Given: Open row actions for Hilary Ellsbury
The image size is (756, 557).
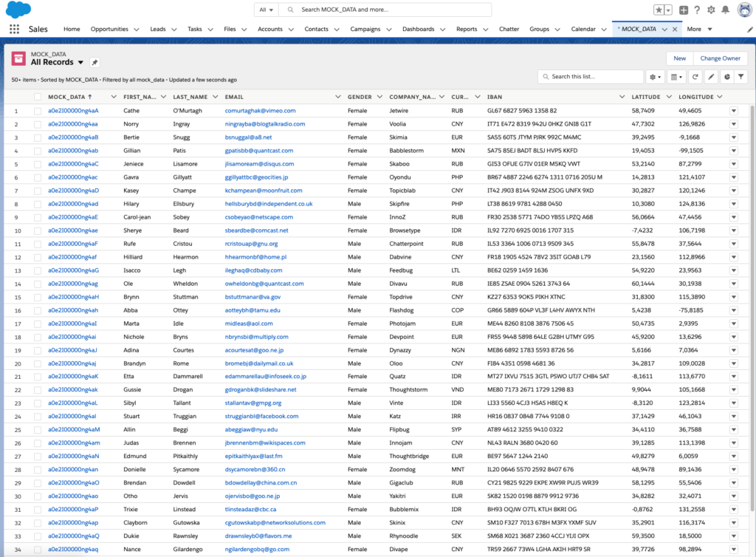Looking at the screenshot, I should [733, 204].
